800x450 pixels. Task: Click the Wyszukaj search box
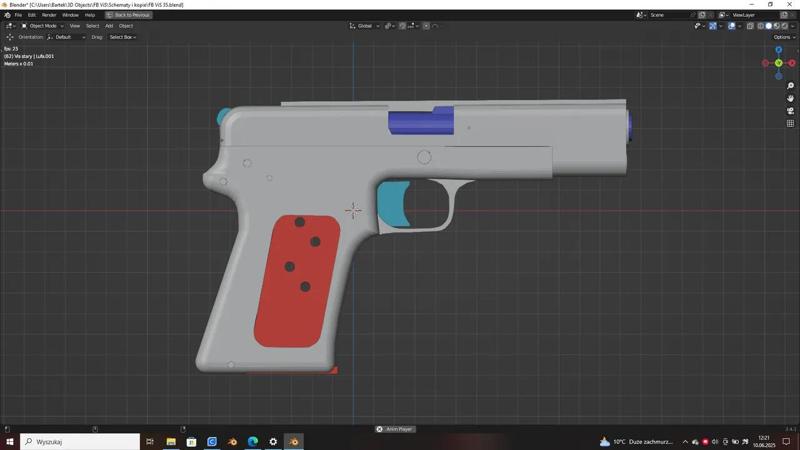pos(80,442)
